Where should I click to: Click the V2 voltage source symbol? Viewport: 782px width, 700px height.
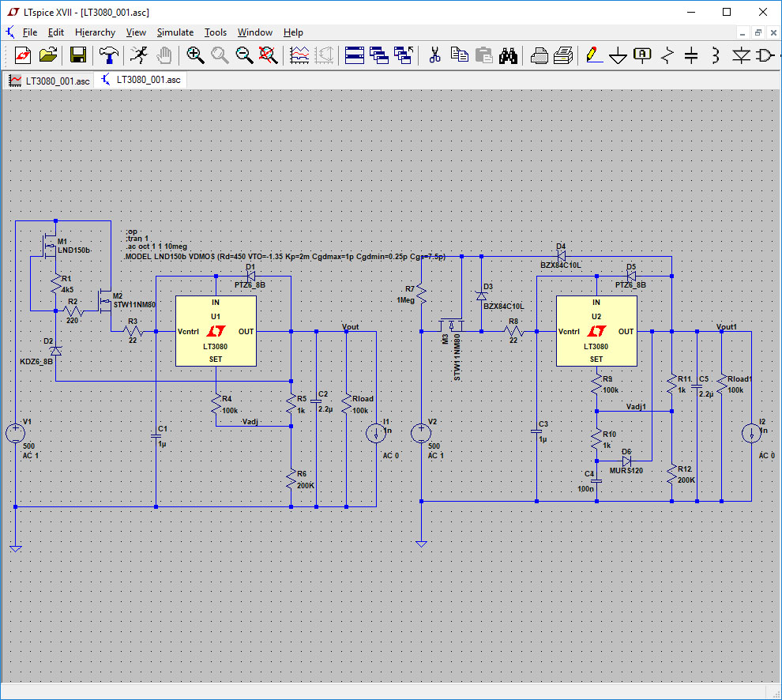coord(421,433)
